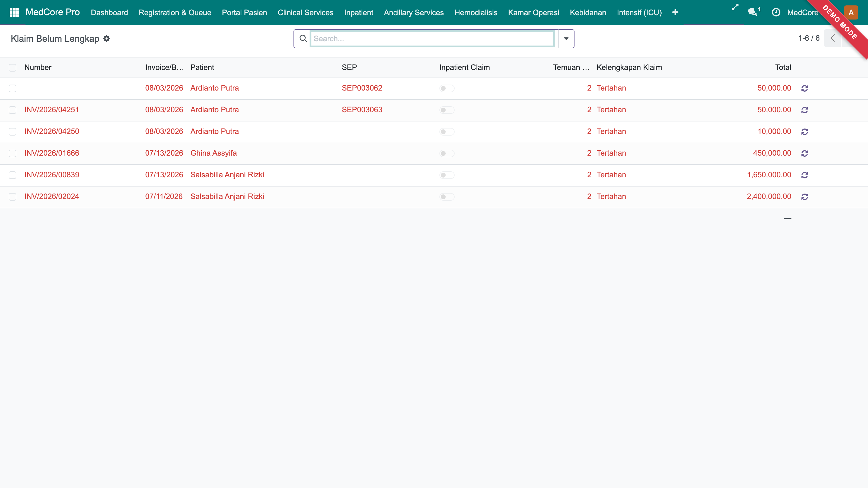Open the Ancillary Services menu
868x488 pixels.
click(414, 12)
